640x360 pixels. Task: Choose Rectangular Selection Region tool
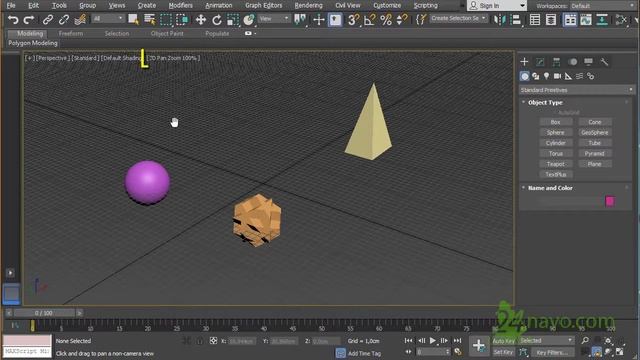tap(166, 19)
